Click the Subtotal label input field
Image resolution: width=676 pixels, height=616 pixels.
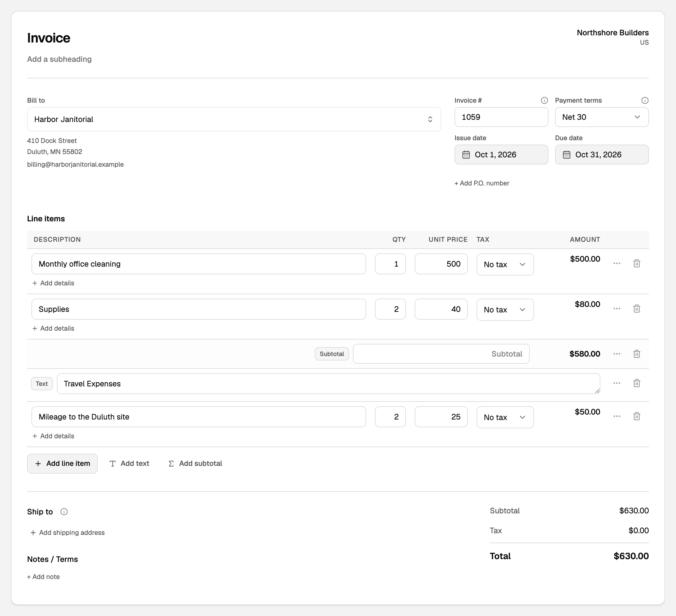441,354
